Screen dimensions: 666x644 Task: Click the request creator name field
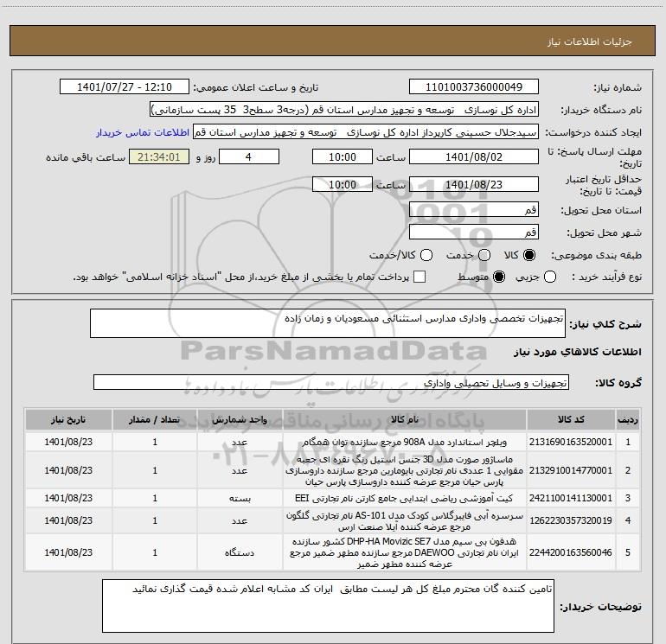coord(366,132)
